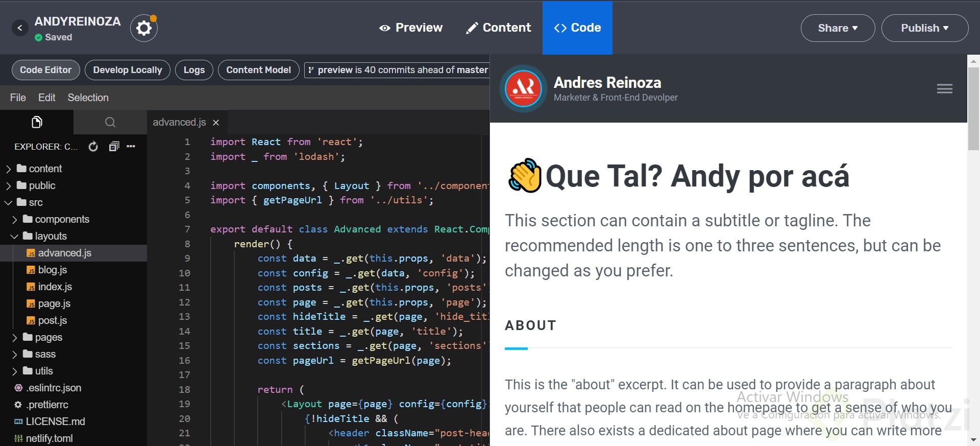Click the pages folder icon
The image size is (980, 446).
click(28, 337)
